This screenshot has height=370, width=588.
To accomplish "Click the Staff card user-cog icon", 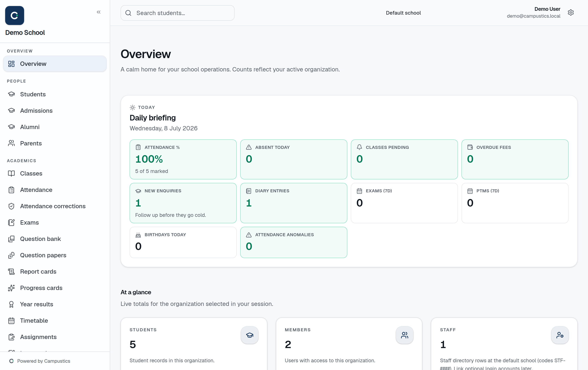I will pos(560,335).
